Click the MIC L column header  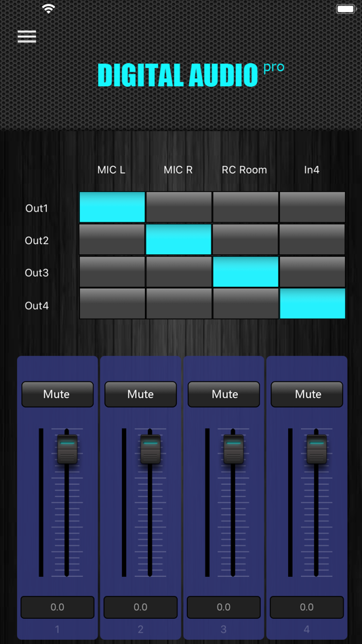(111, 169)
